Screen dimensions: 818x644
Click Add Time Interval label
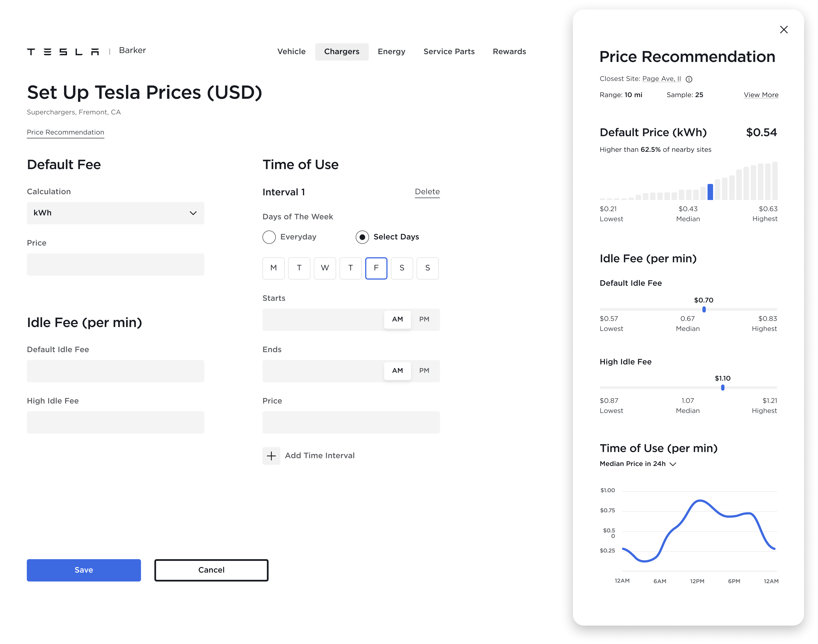click(x=320, y=456)
